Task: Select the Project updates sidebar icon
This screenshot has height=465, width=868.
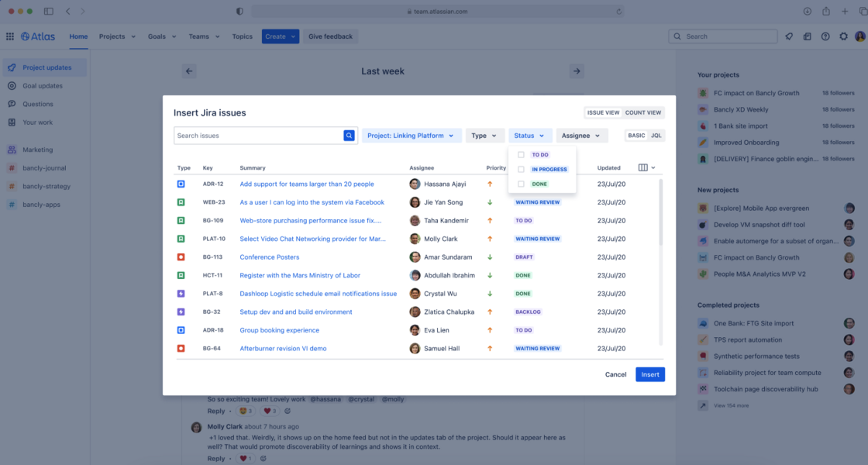Action: [10, 67]
